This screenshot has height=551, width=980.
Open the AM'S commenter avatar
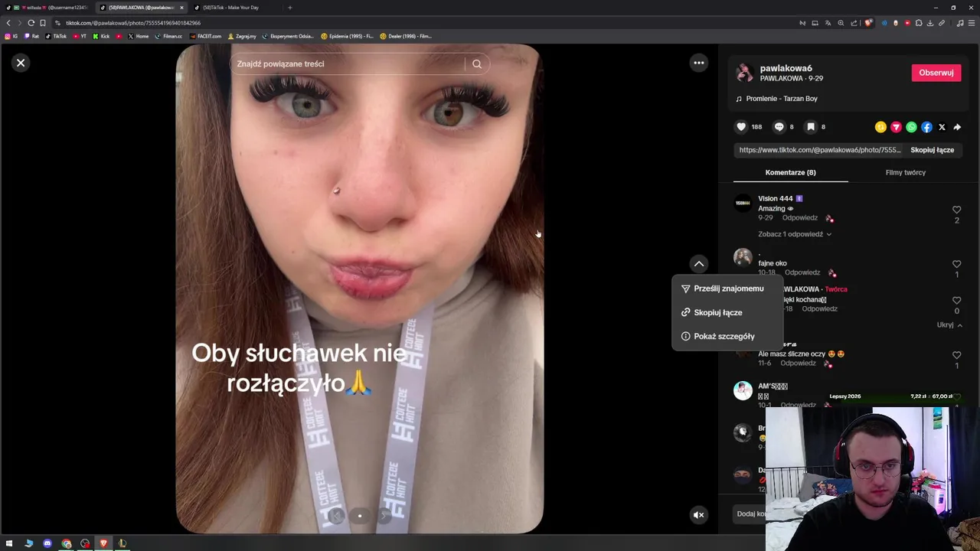(743, 390)
